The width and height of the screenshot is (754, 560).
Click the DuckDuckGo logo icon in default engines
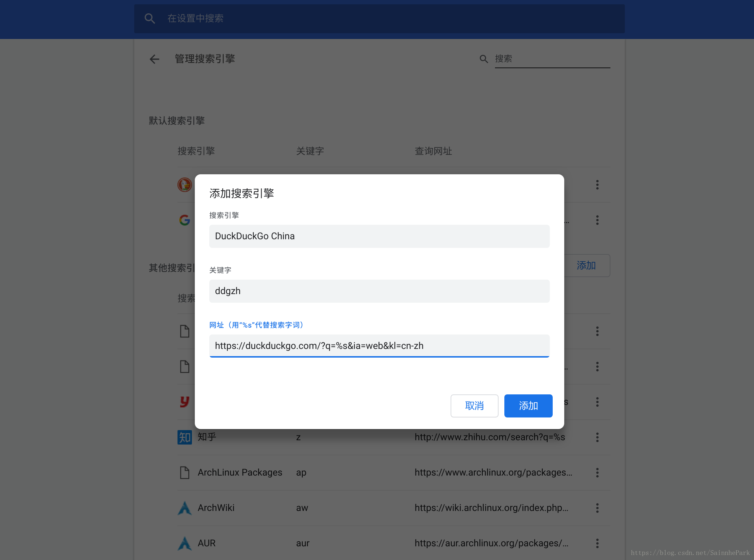coord(185,185)
